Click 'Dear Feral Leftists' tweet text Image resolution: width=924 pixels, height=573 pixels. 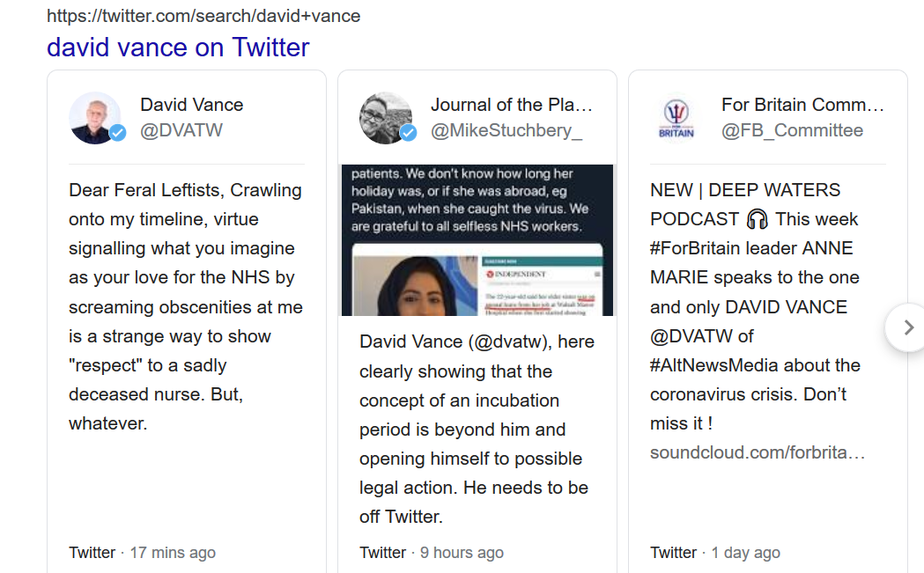(185, 306)
